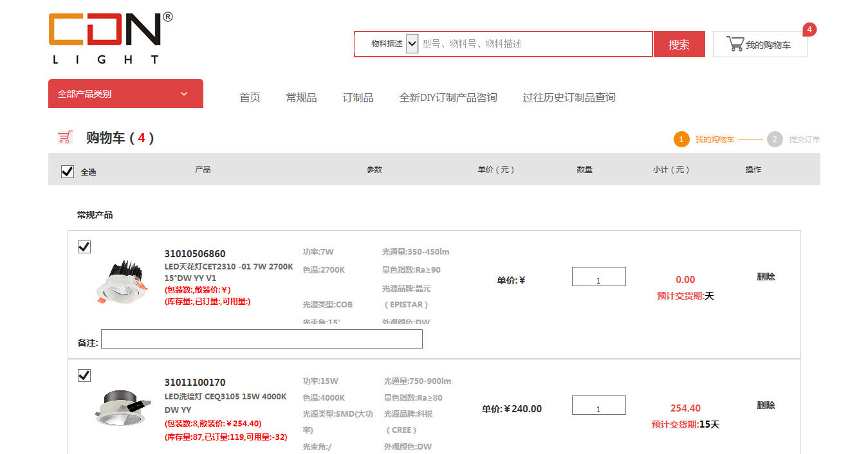The image size is (868, 454).
Task: Uncheck the product 31010506860 checkbox
Action: (84, 247)
